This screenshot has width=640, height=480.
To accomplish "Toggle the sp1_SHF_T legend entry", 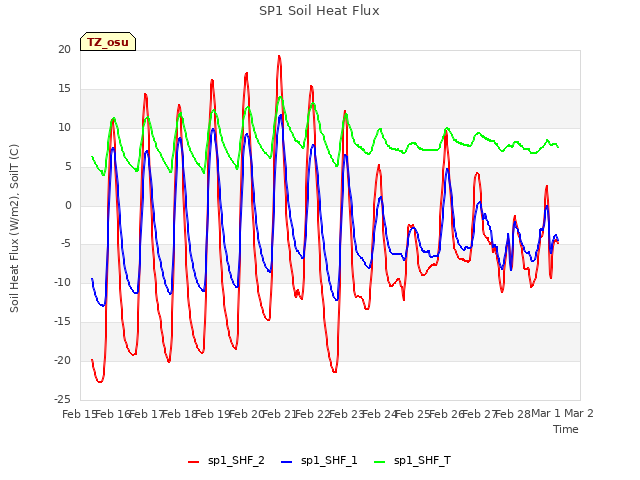I will [412, 461].
